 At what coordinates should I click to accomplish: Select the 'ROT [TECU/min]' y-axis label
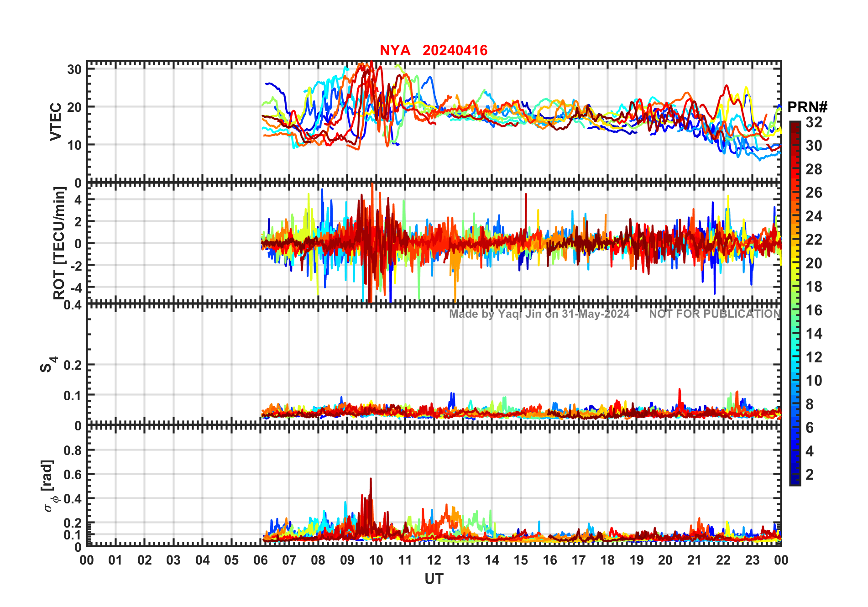[59, 243]
